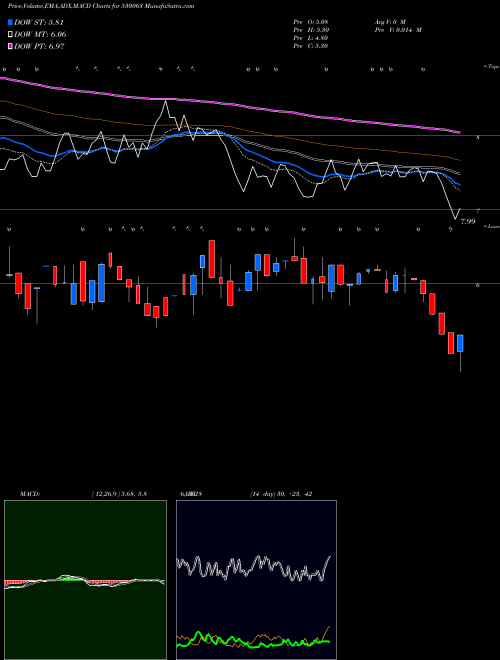Click the axis label 8 on the upper line
Viewport: 500px width, 660px height.
[478, 137]
